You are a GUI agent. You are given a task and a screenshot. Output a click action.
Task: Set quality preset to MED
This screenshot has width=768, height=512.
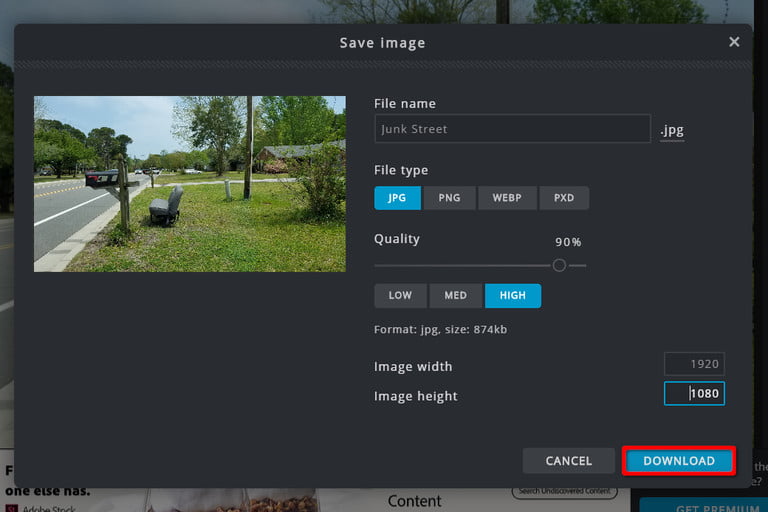pos(456,295)
